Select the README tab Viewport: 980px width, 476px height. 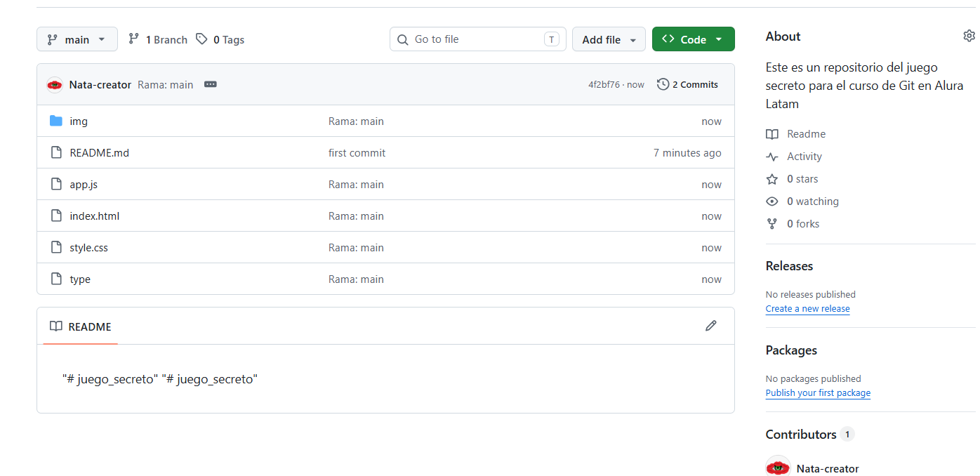click(x=81, y=326)
